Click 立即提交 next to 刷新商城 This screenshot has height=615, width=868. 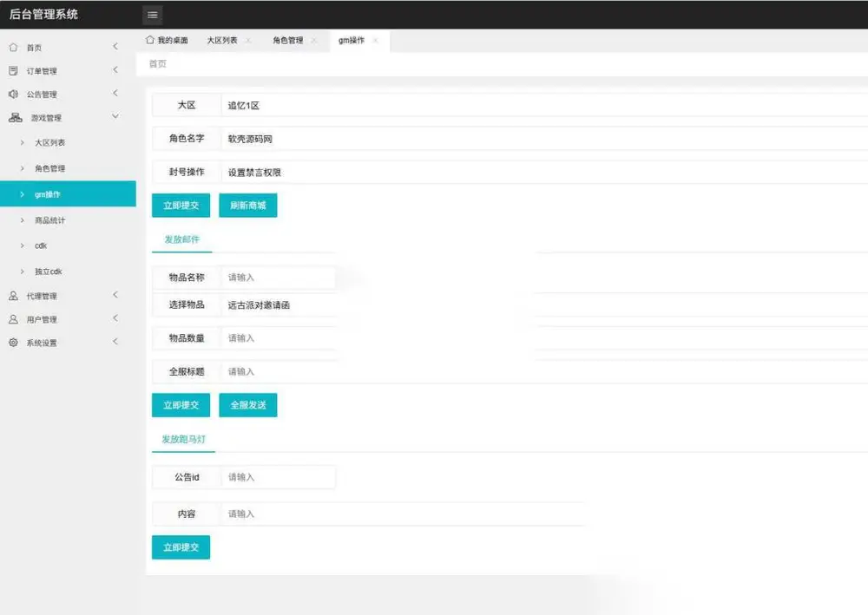[x=181, y=206]
